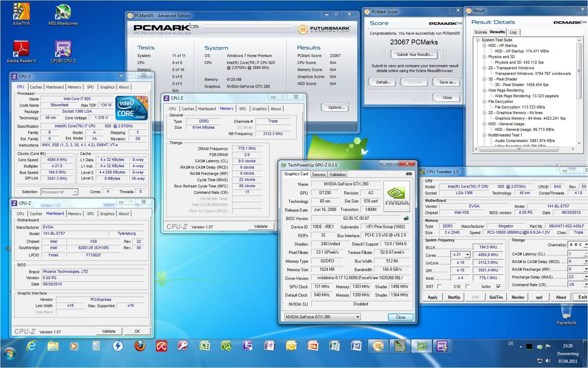The width and height of the screenshot is (588, 368).
Task: Launch Outlook from the taskbar
Action: [x=291, y=346]
